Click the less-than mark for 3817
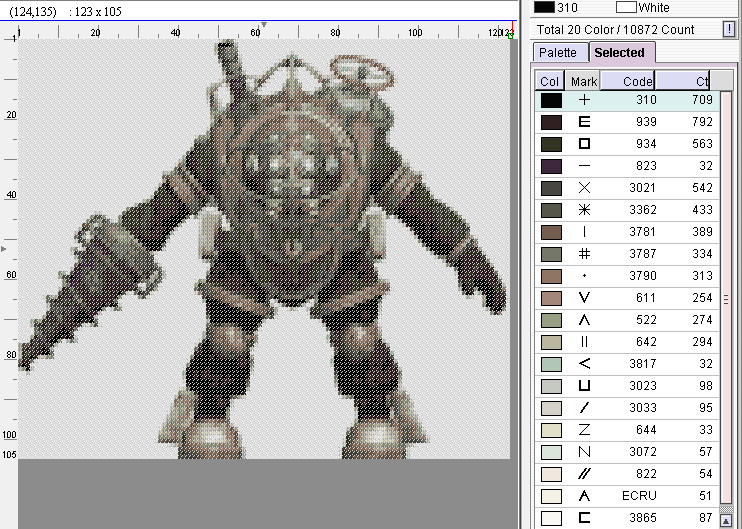 584,364
